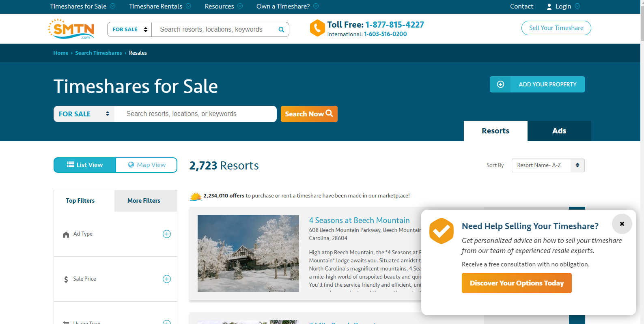Open the Sort By dropdown
Image resolution: width=644 pixels, height=324 pixels.
pos(548,165)
